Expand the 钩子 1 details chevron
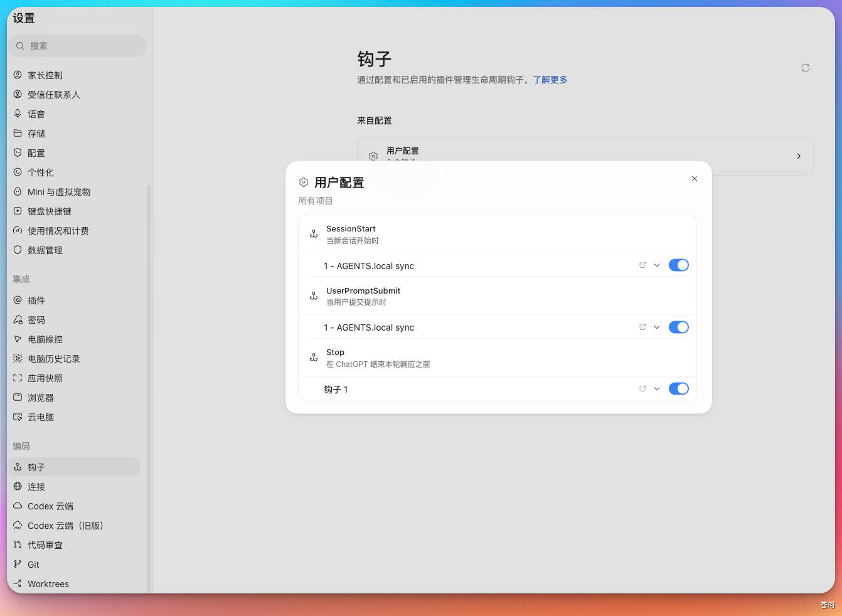This screenshot has width=842, height=616. (x=657, y=389)
